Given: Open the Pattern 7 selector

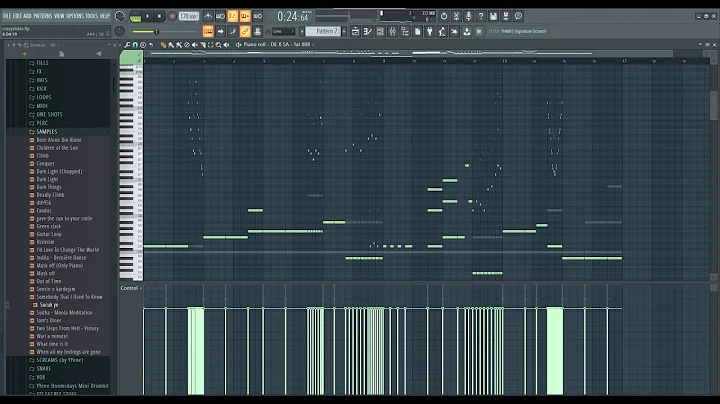Looking at the screenshot, I should pos(323,31).
